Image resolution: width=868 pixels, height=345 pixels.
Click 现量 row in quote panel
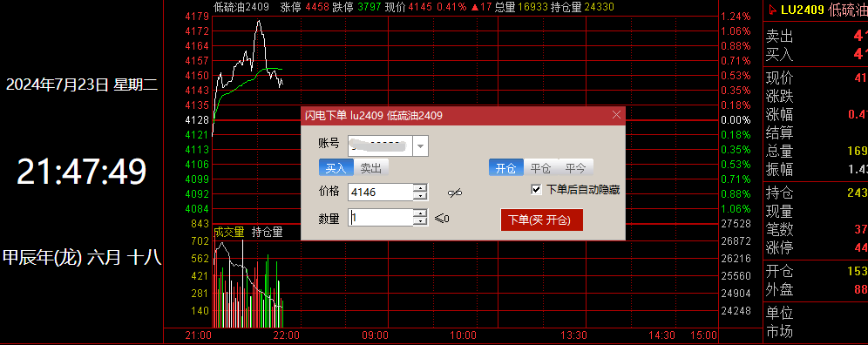pos(816,211)
